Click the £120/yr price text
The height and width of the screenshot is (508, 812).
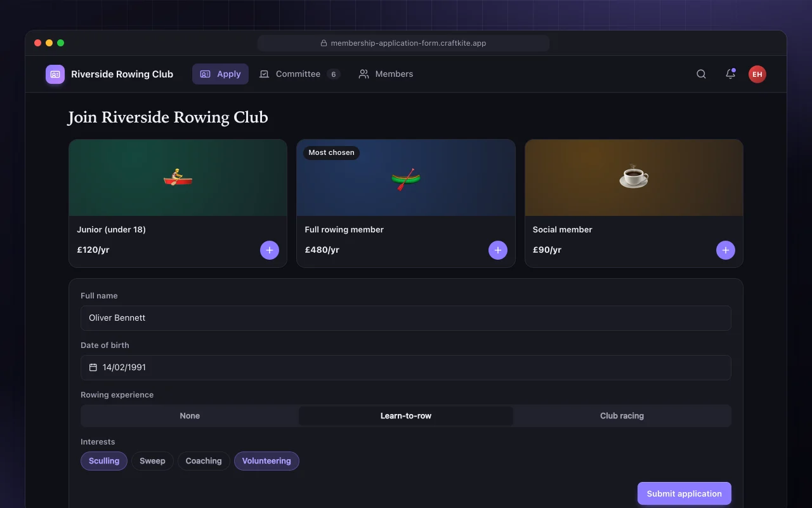pos(93,250)
